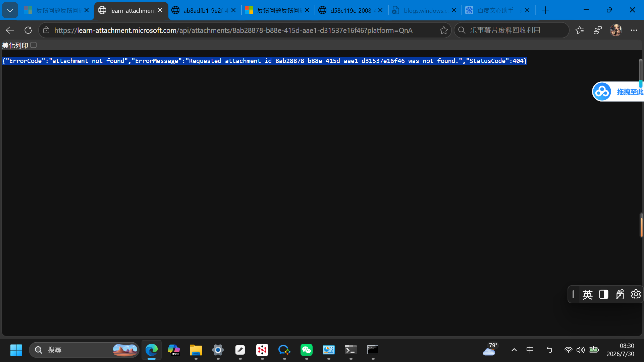The width and height of the screenshot is (644, 362).
Task: Toggle IME half/full width shape
Action: 604,294
